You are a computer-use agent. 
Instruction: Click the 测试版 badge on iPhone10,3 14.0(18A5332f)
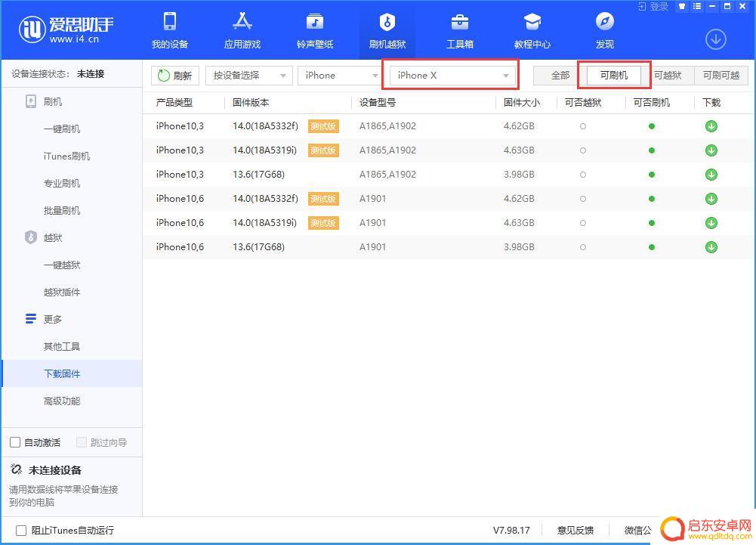coord(323,126)
